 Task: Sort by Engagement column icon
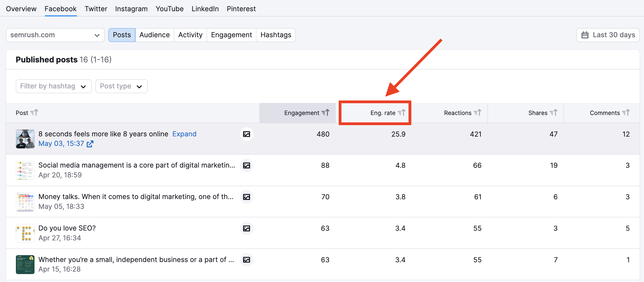click(x=326, y=113)
